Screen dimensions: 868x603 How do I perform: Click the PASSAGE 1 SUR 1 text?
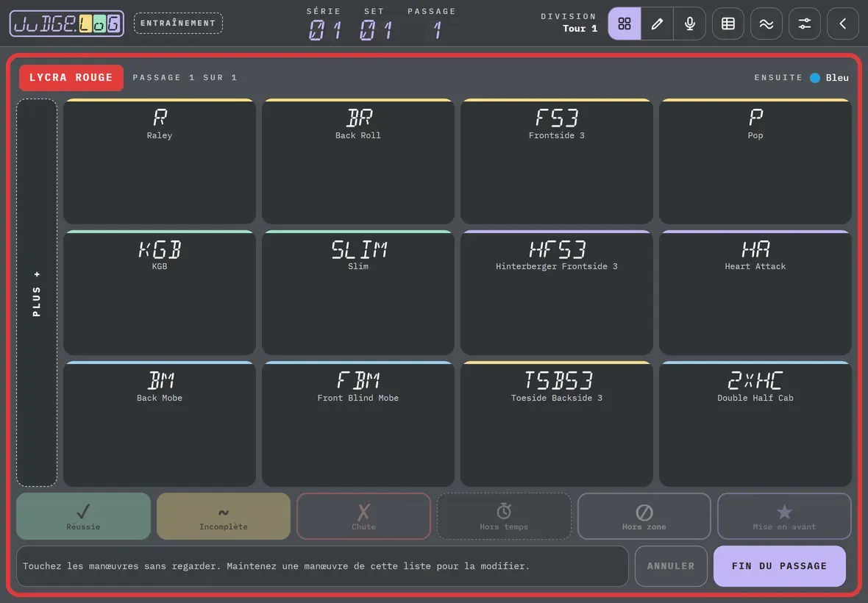[185, 77]
